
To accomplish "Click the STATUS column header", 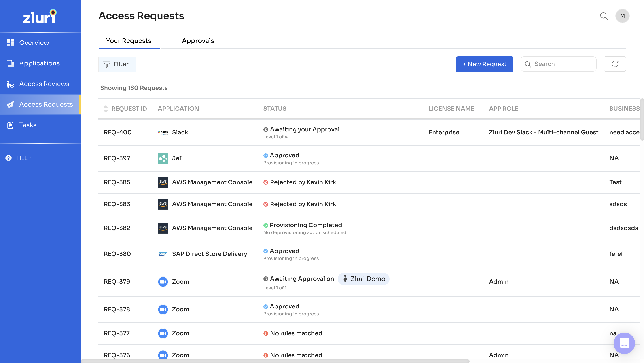I will (275, 109).
